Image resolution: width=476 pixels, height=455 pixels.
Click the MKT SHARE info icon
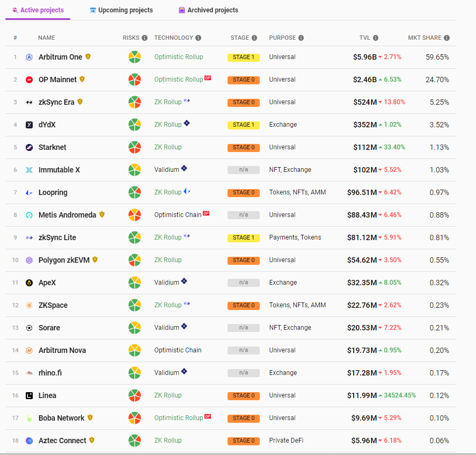[446, 38]
